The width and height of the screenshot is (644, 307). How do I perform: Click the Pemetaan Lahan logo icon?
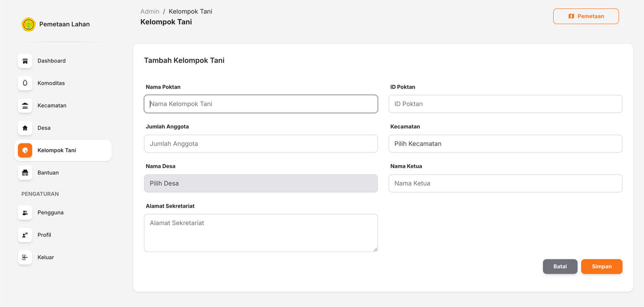[29, 25]
